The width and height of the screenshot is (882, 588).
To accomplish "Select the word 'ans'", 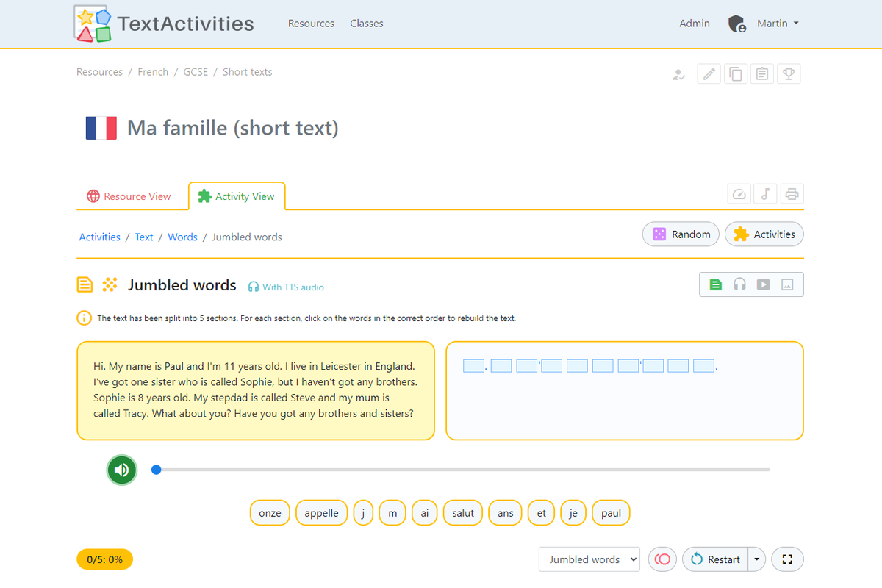I will point(506,513).
